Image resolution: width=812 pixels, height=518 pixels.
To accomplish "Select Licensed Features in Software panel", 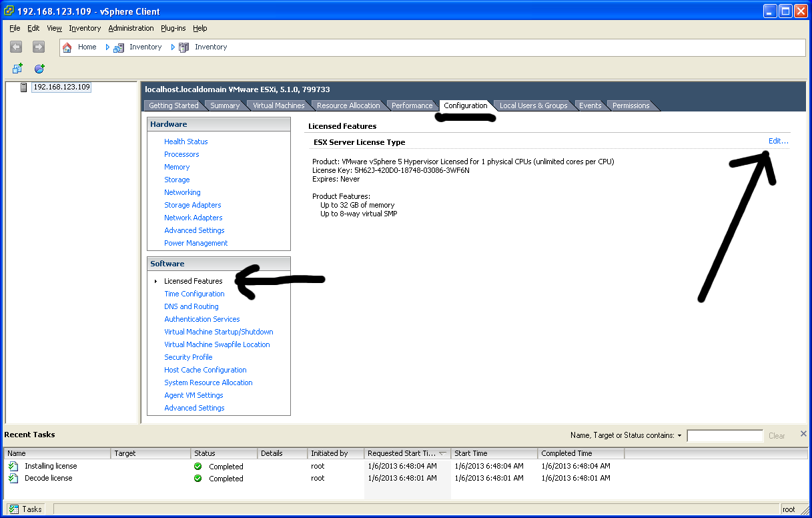I will point(193,281).
